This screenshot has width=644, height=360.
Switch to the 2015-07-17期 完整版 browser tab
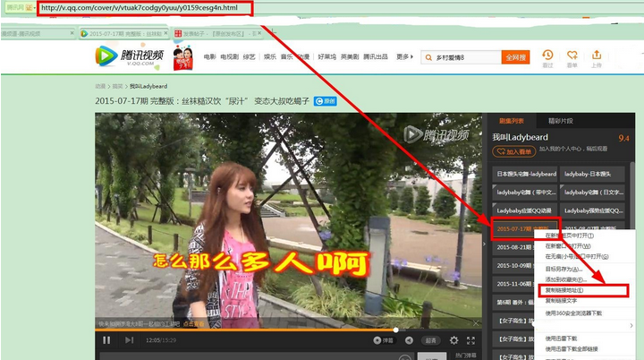click(x=123, y=34)
